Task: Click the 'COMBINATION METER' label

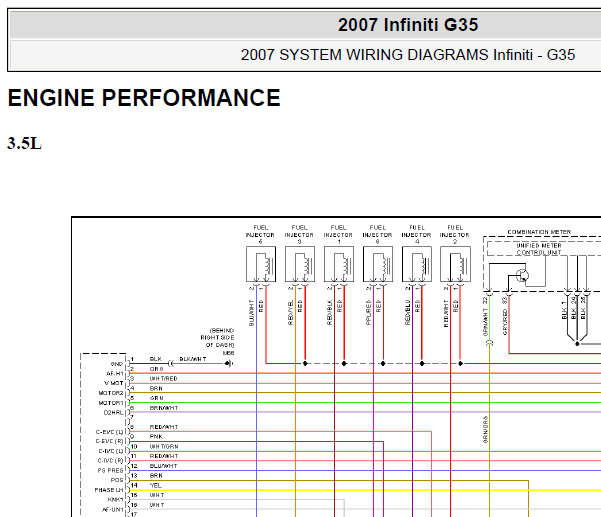Action: pyautogui.click(x=539, y=232)
